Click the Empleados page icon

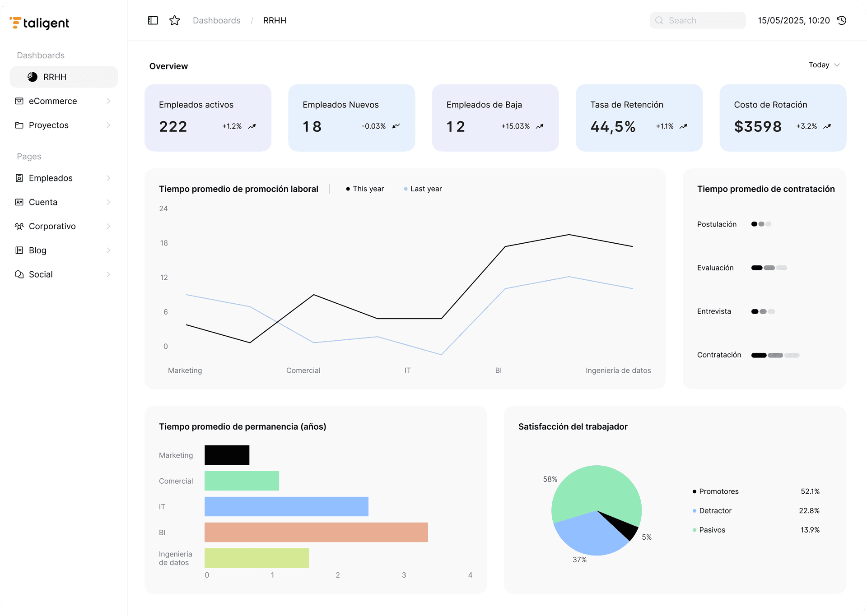pyautogui.click(x=19, y=178)
